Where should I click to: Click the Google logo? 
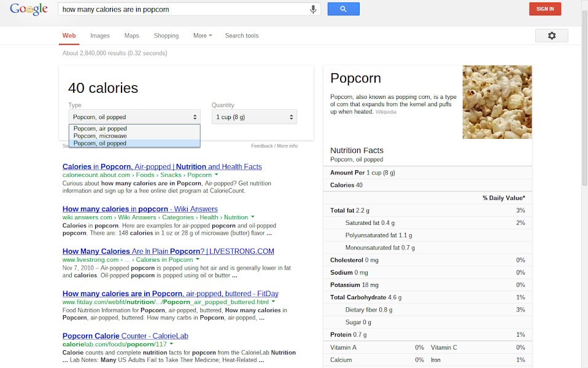click(29, 9)
